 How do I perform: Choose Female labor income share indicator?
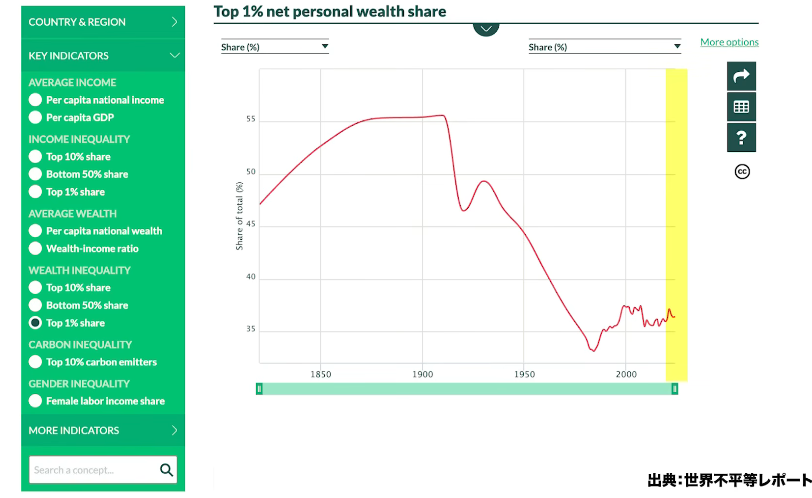point(36,401)
